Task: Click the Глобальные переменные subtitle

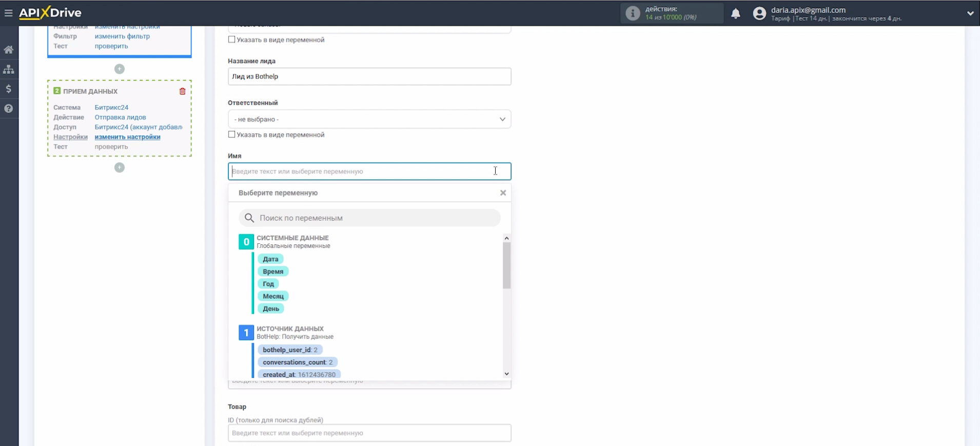Action: point(293,246)
